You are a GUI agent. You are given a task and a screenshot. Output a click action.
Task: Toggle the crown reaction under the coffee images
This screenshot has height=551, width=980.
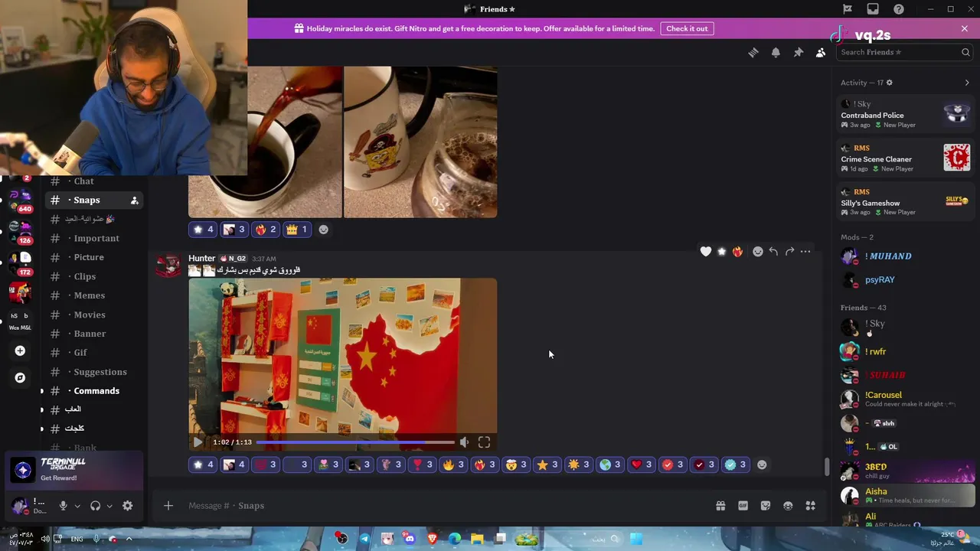(x=296, y=230)
